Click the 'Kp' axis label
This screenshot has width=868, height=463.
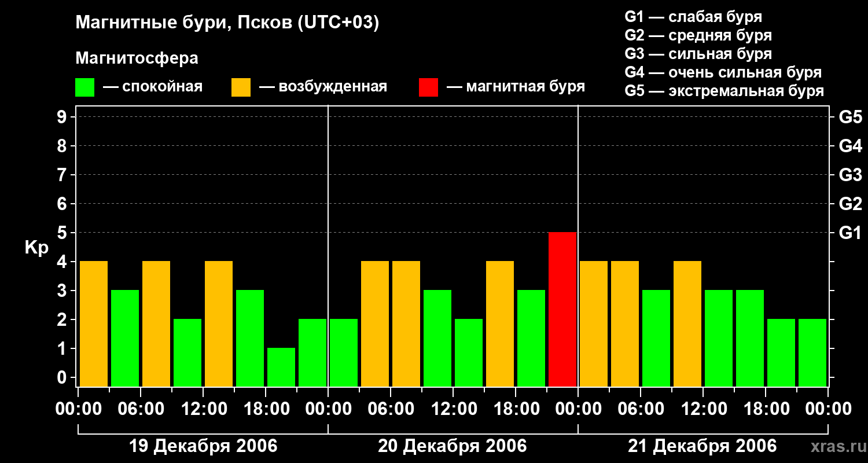[36, 248]
